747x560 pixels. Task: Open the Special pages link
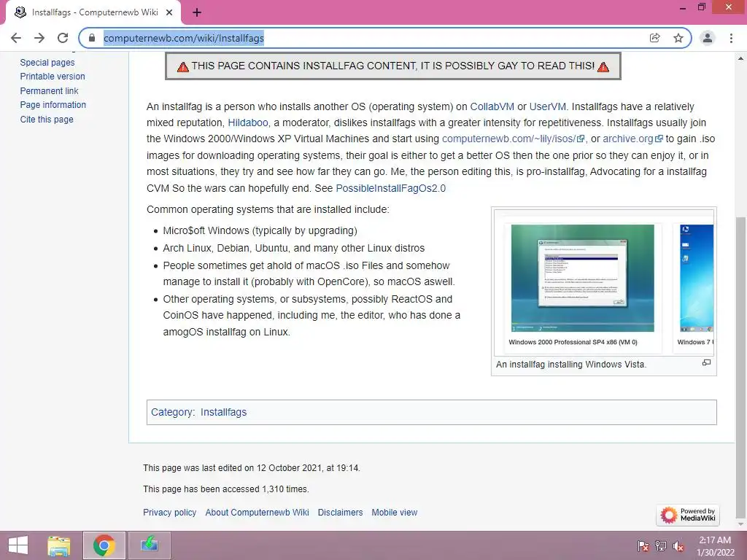[x=47, y=63]
